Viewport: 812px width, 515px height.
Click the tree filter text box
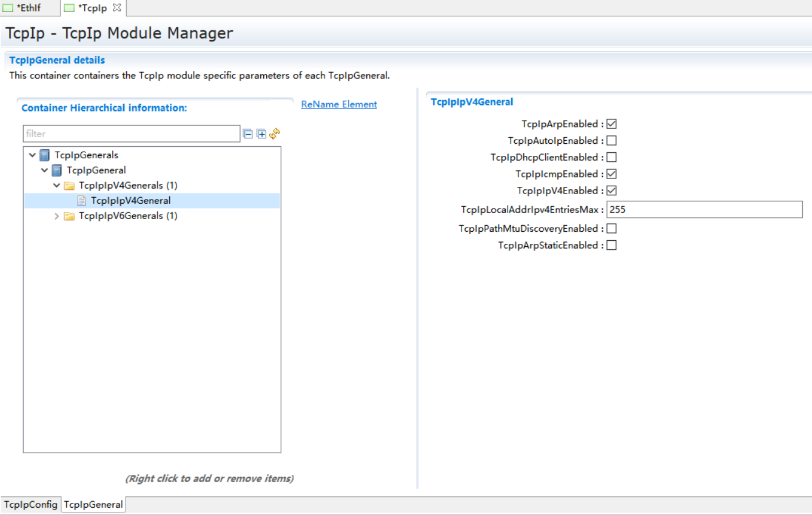tap(131, 134)
